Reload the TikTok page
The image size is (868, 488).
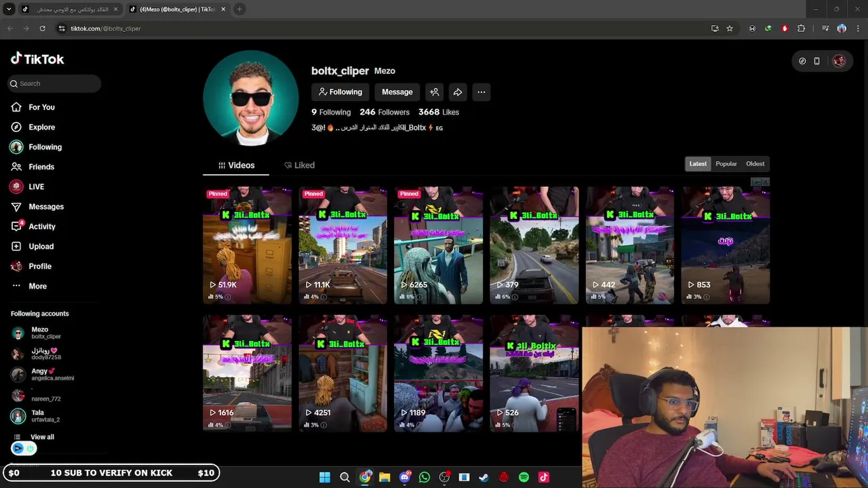(x=42, y=28)
